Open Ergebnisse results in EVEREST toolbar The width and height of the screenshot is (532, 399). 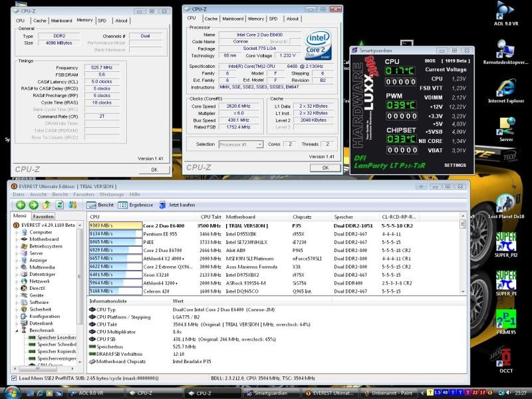tap(136, 205)
